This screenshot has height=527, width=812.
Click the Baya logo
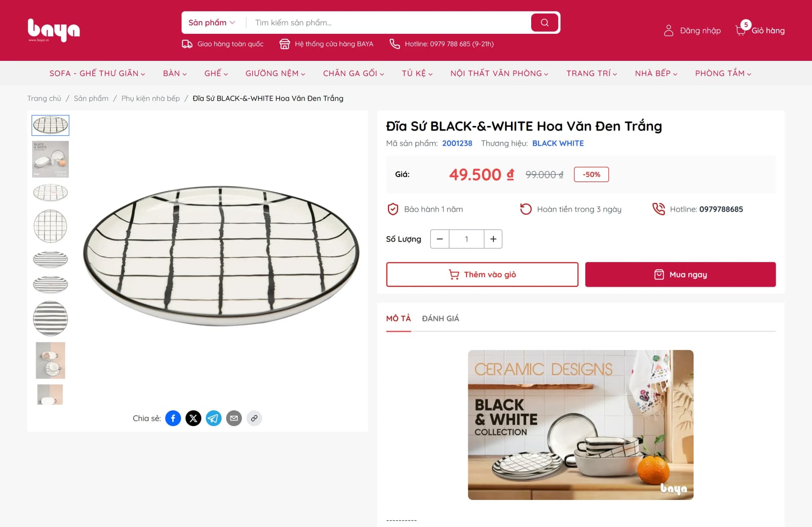coord(54,30)
